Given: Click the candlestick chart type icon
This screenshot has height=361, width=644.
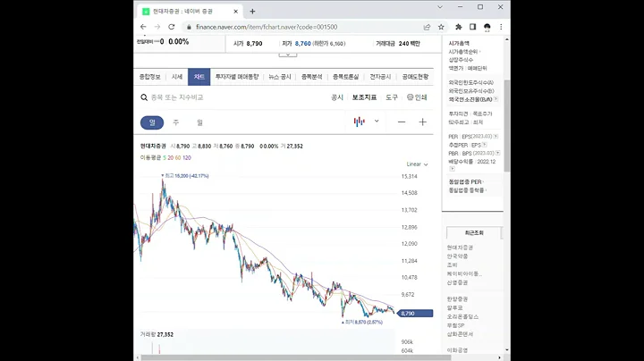Looking at the screenshot, I should 360,122.
